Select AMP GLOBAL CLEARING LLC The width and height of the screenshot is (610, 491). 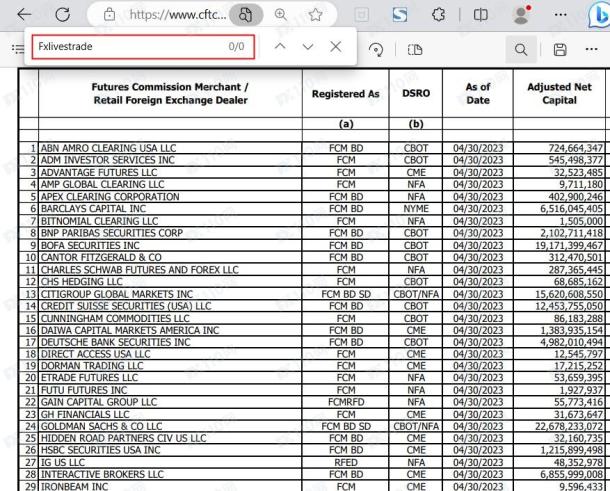(103, 184)
